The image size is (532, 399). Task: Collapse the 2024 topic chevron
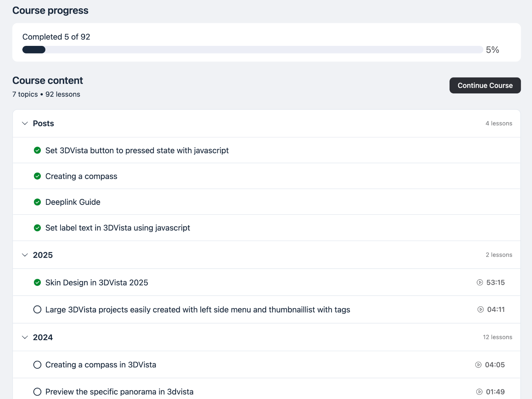coord(25,337)
